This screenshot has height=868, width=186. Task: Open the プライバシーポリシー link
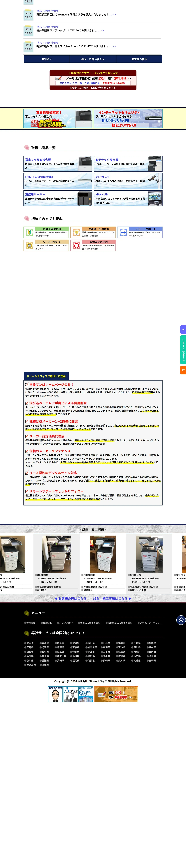click(x=149, y=623)
